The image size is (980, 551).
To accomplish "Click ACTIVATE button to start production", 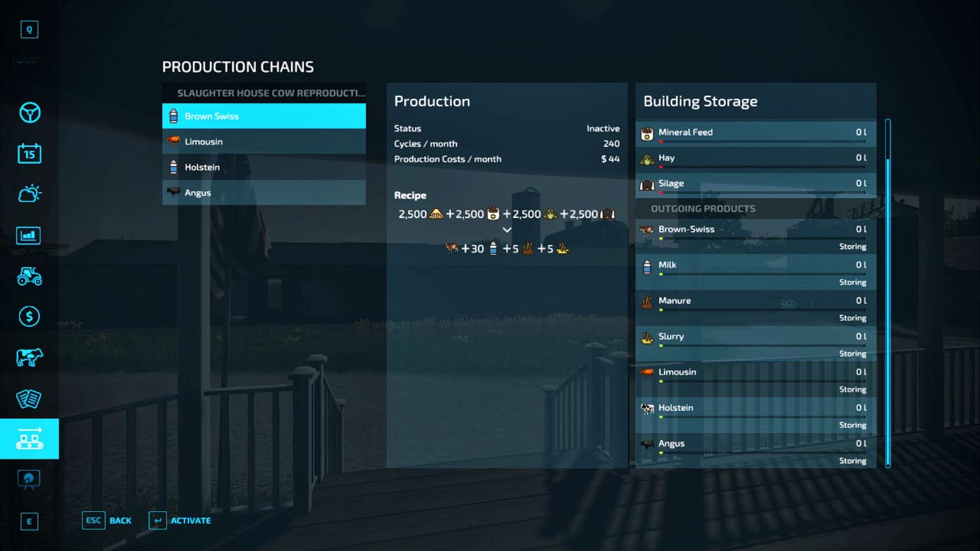I will 190,520.
